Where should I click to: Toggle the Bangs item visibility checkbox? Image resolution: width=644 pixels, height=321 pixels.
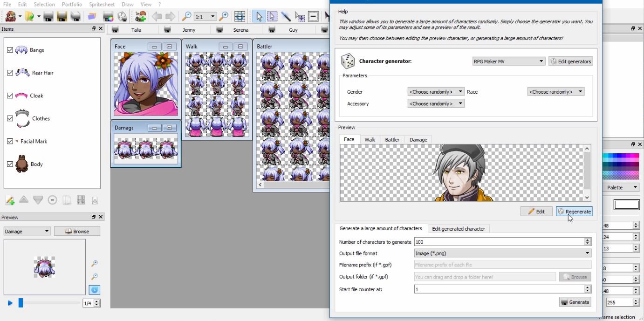[x=10, y=50]
